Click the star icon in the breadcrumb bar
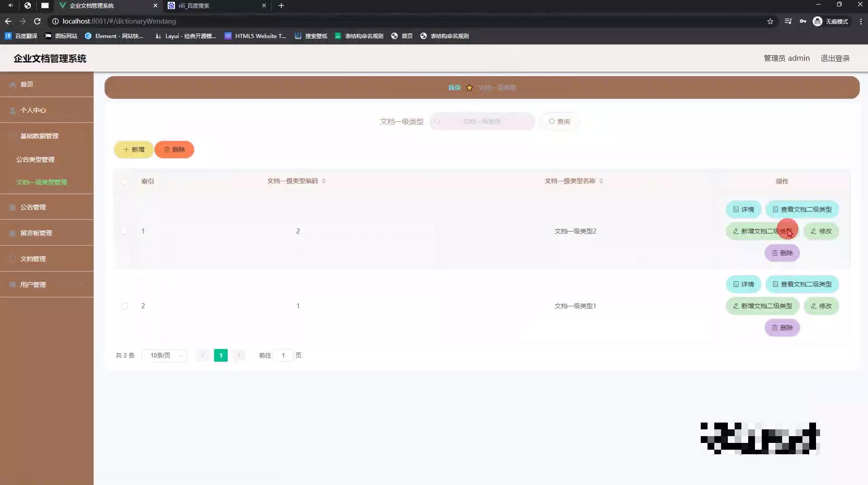868x485 pixels. click(x=469, y=87)
